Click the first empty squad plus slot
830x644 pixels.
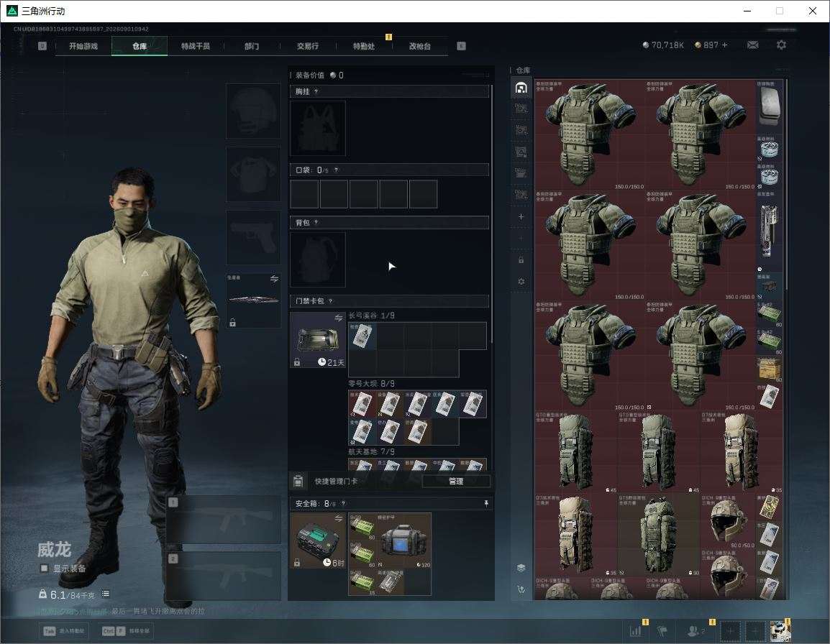(x=730, y=630)
